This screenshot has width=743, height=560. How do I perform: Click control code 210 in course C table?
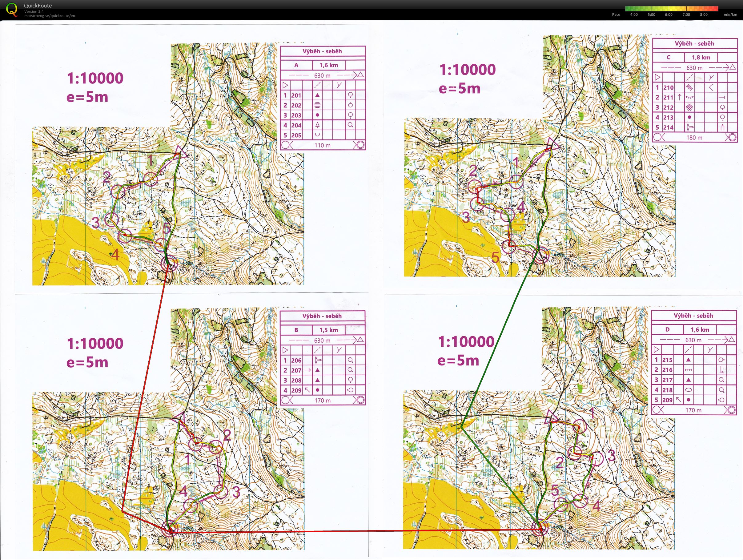[668, 88]
